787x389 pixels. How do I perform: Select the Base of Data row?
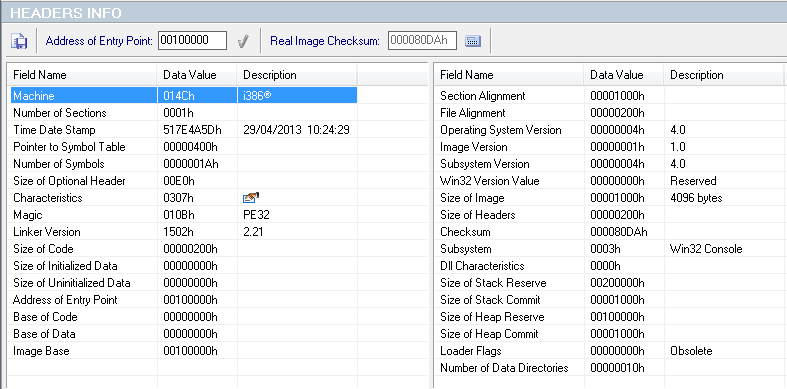click(x=184, y=334)
